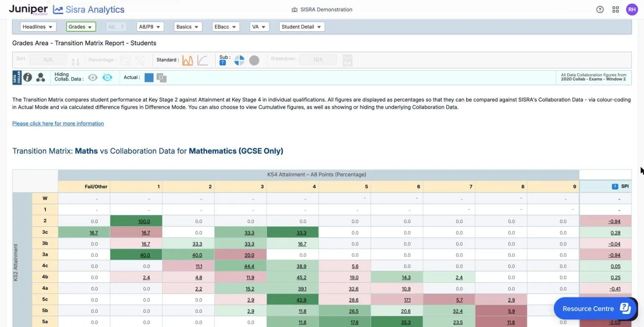Click the Data Collab group network icon
The height and width of the screenshot is (327, 644).
pos(40,77)
